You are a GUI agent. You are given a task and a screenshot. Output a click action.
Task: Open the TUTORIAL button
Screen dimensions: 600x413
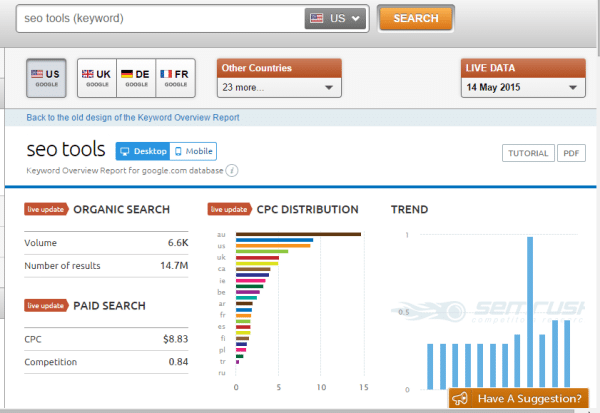click(x=528, y=153)
